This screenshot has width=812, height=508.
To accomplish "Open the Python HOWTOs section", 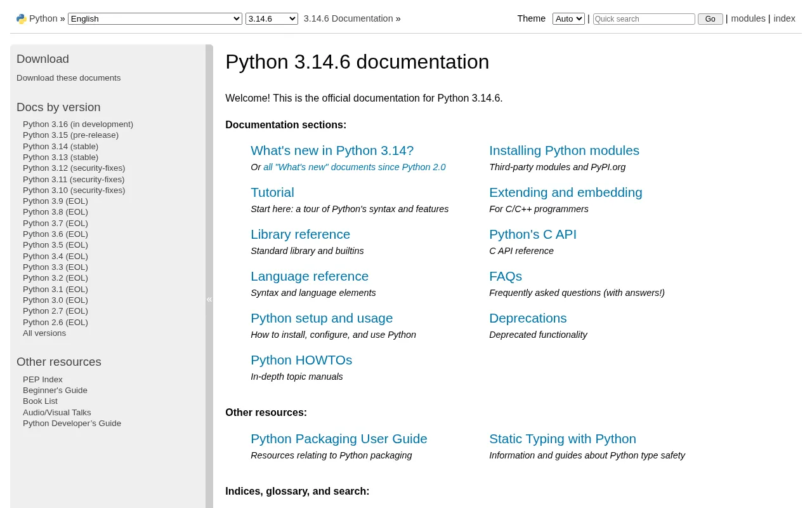I will (301, 360).
